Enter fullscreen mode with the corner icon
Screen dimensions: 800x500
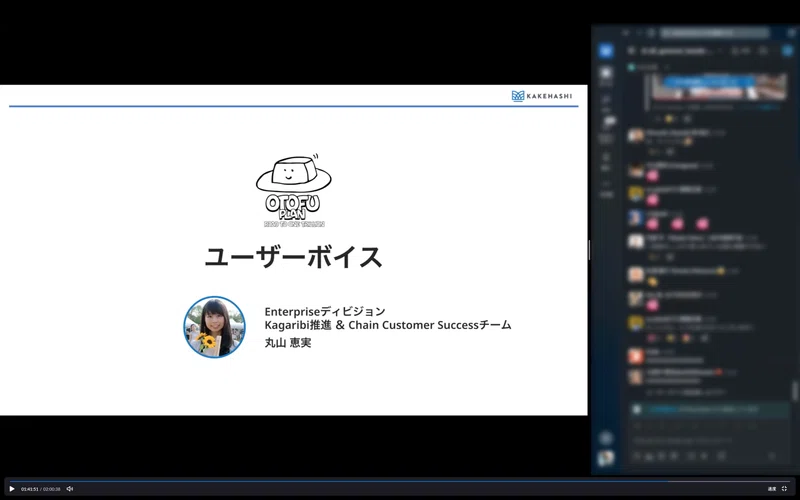click(784, 489)
